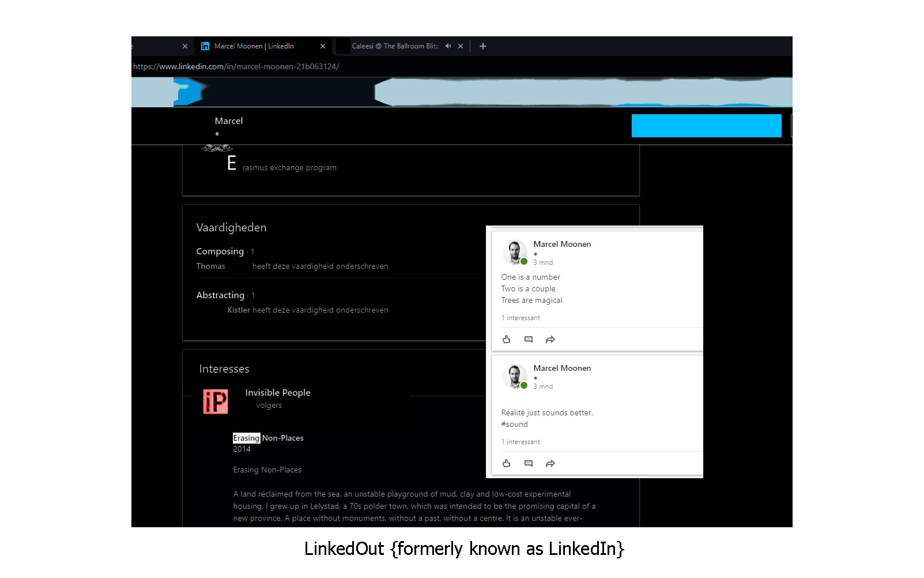The width and height of the screenshot is (924, 578).
Task: Switch to the Marcel Moonen LinkedIn tab
Action: (x=262, y=46)
